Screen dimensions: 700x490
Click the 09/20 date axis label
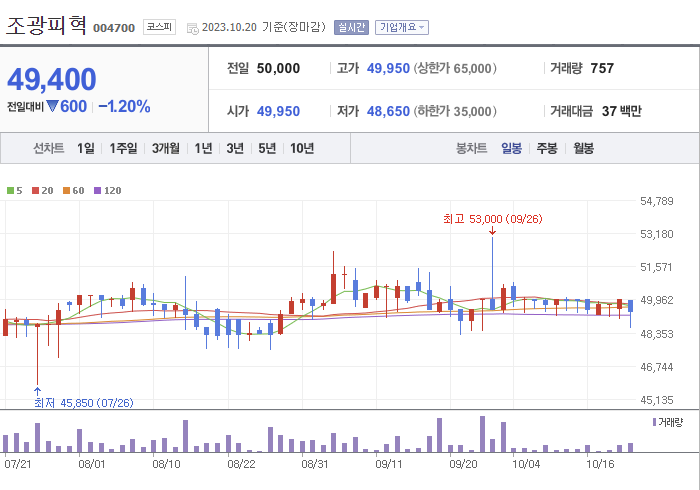point(463,464)
